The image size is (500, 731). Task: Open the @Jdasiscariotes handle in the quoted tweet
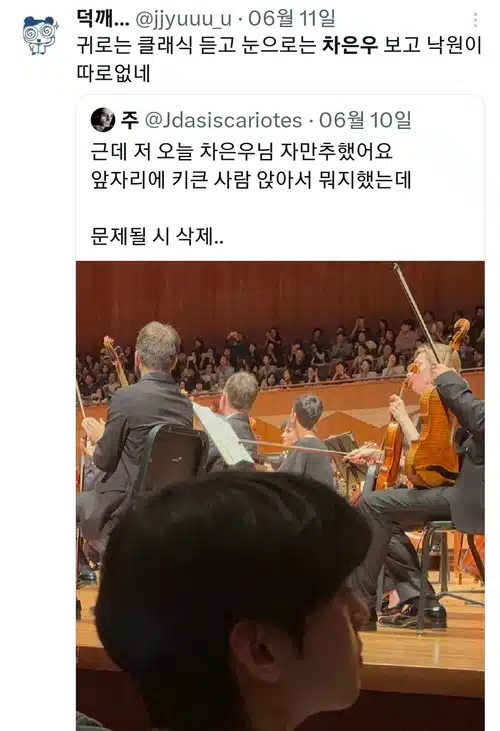(x=224, y=120)
